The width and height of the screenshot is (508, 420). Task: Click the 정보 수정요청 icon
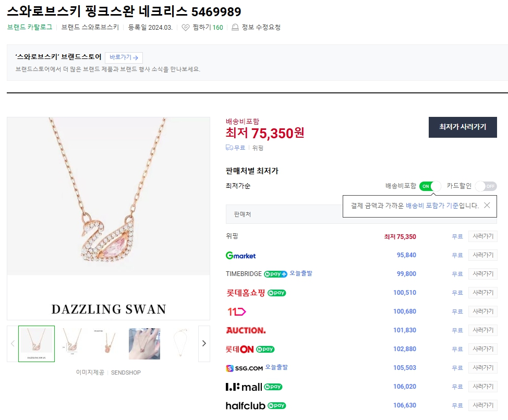[x=235, y=28]
